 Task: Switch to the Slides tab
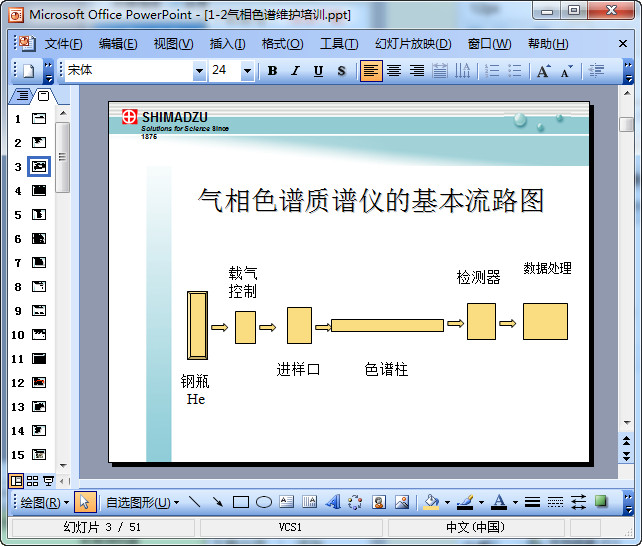(x=43, y=96)
